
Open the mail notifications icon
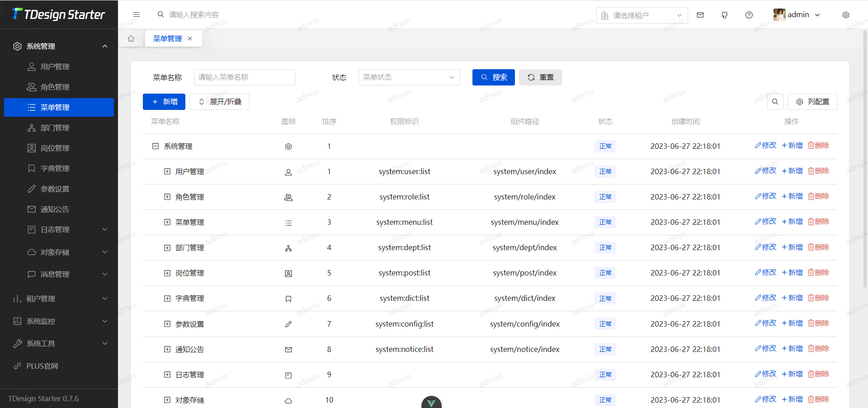(x=700, y=15)
